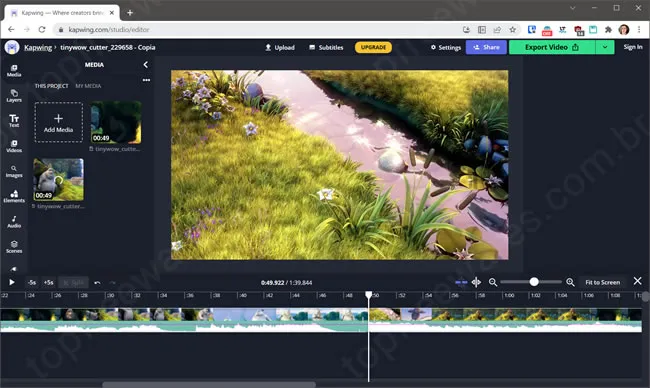This screenshot has height=388, width=650.
Task: Edit the project title tinywow_cutter_229658 - Copia
Action: [108, 47]
